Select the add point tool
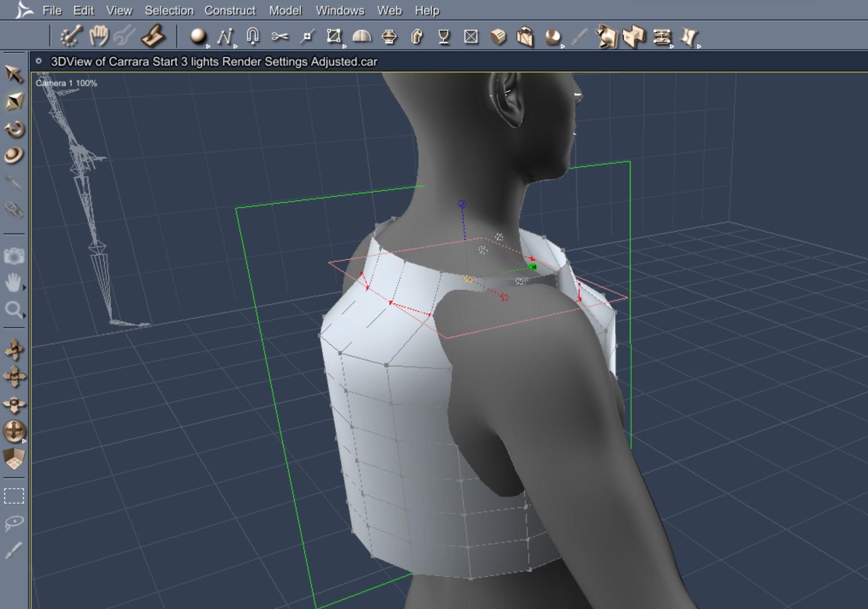This screenshot has height=609, width=868. point(307,37)
